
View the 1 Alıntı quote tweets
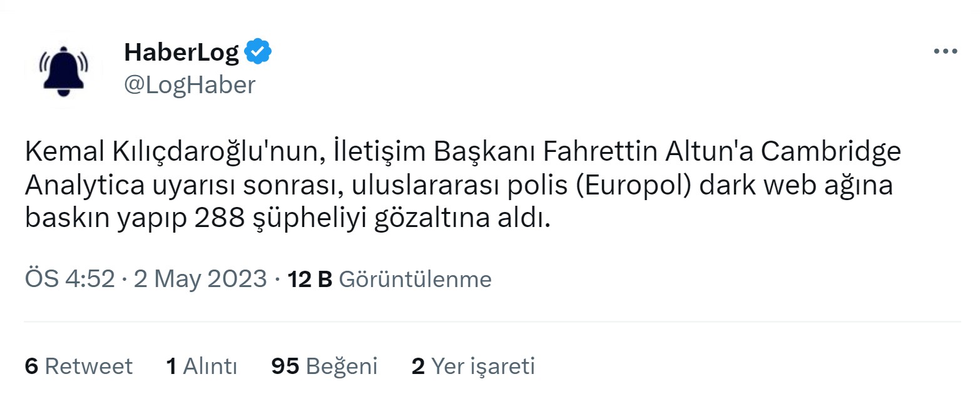202,366
